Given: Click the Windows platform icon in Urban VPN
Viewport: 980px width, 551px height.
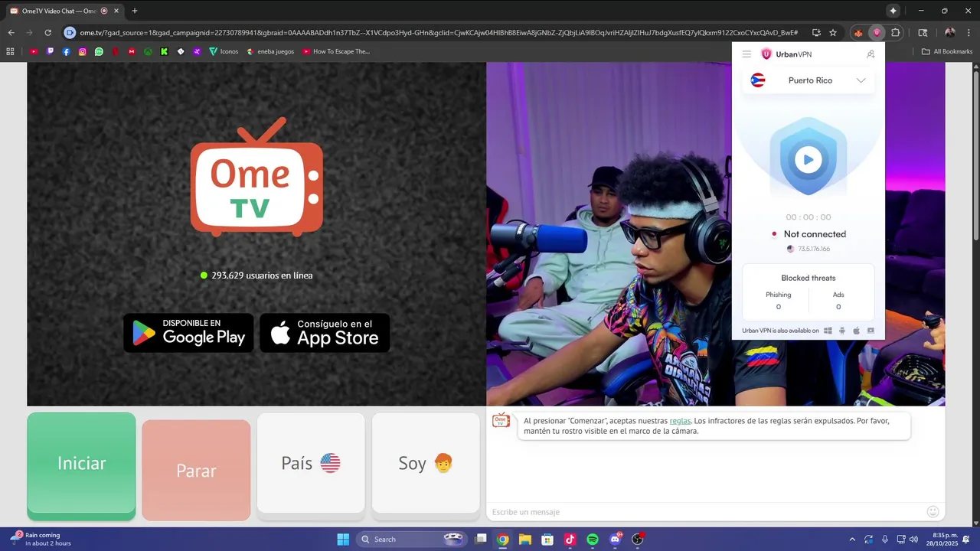Looking at the screenshot, I should [828, 331].
